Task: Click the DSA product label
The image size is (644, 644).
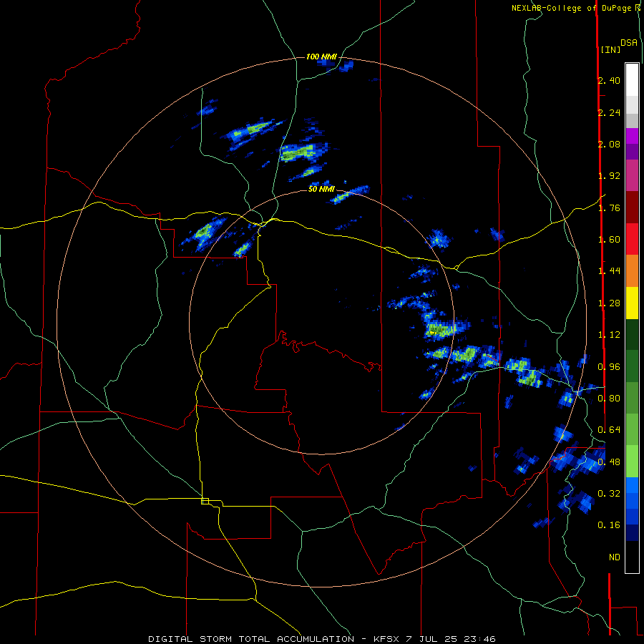Action: click(x=629, y=43)
